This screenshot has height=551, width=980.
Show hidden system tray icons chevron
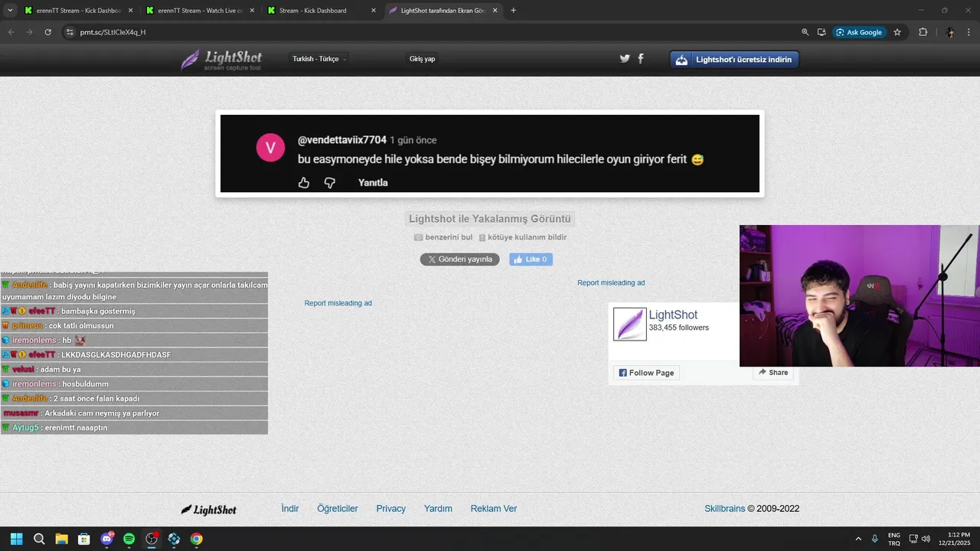(858, 539)
